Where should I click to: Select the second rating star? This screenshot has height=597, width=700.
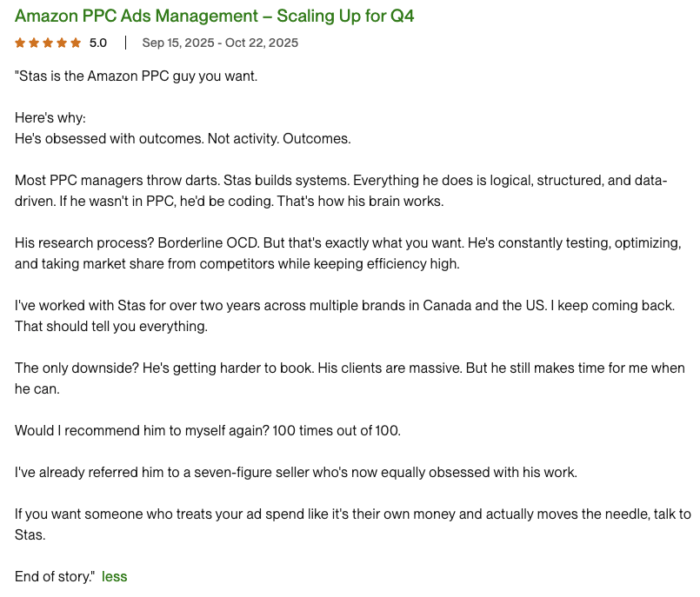(x=32, y=41)
